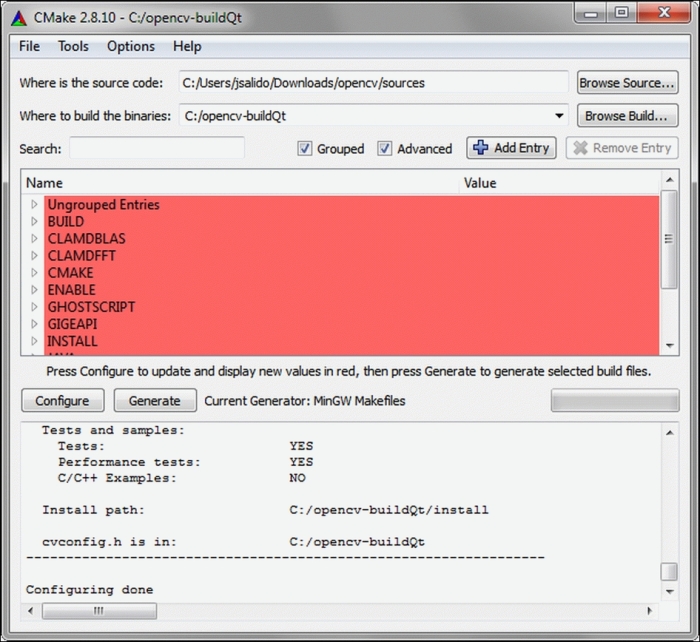Viewport: 700px width, 642px height.
Task: Open the Options menu
Action: (131, 46)
